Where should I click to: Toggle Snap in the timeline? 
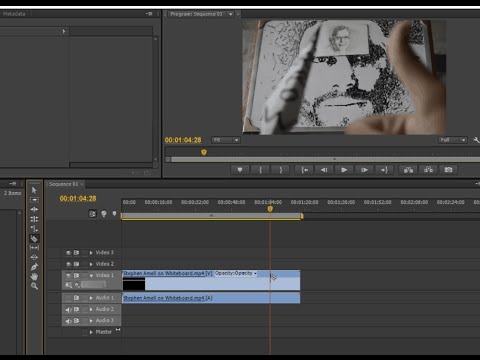[92, 214]
